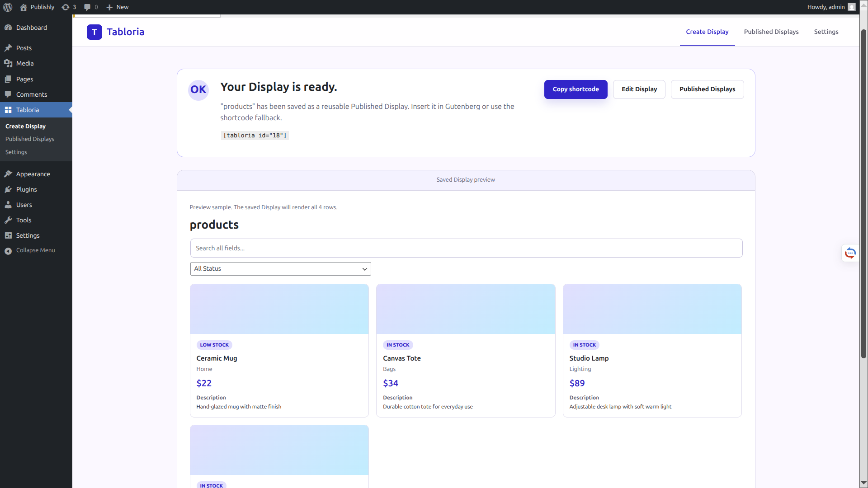
Task: Click the $34 price
Action: pos(391,383)
